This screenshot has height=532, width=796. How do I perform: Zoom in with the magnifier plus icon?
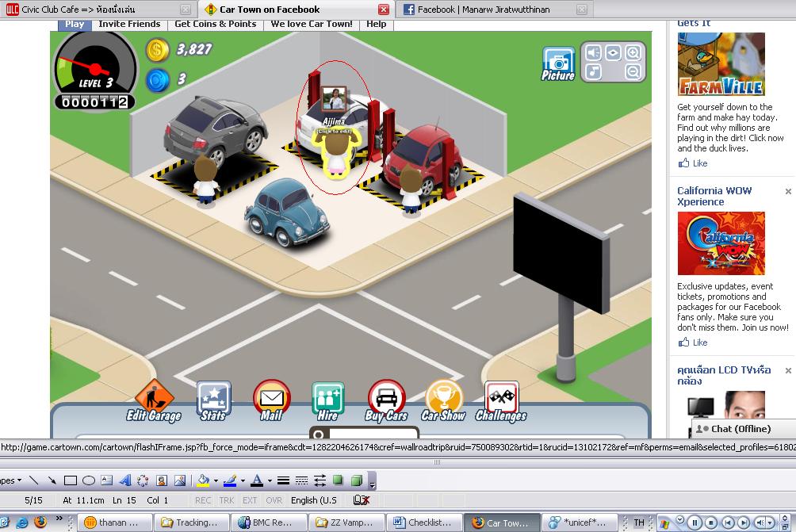coord(633,53)
